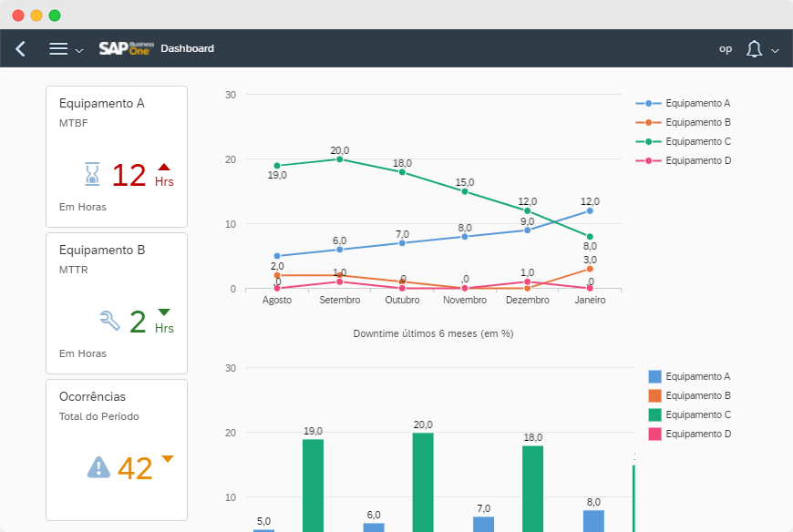The width and height of the screenshot is (793, 532).
Task: Click the MTTR value 2
Action: (138, 322)
